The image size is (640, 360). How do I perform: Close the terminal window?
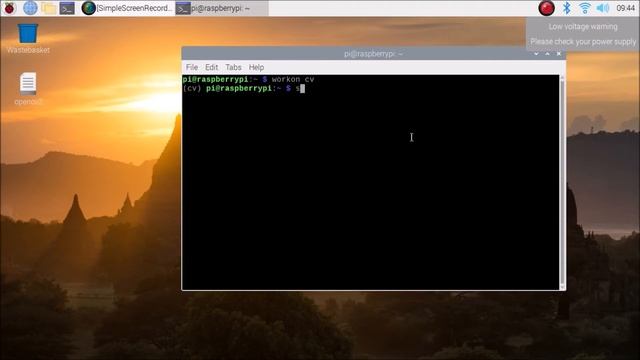coord(559,53)
